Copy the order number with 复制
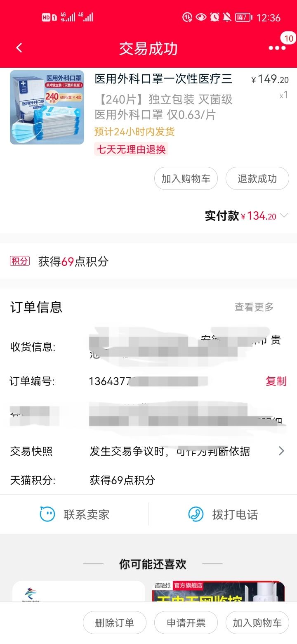This screenshot has width=297, height=644. 276,381
